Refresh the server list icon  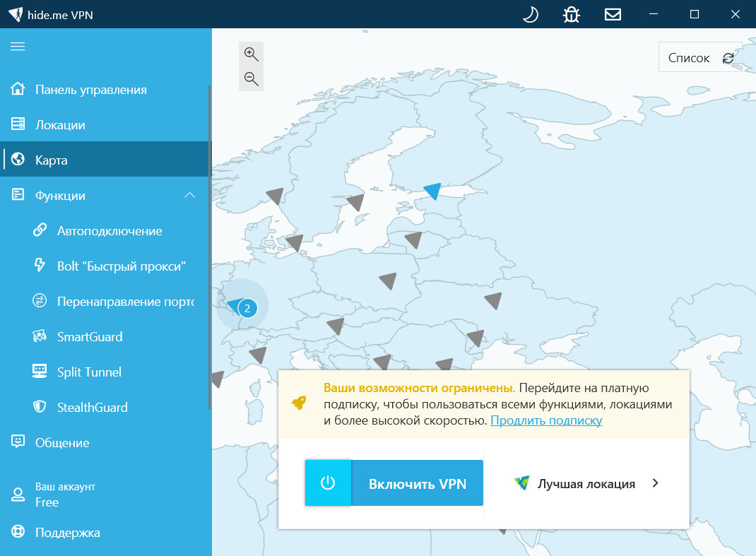tap(728, 58)
